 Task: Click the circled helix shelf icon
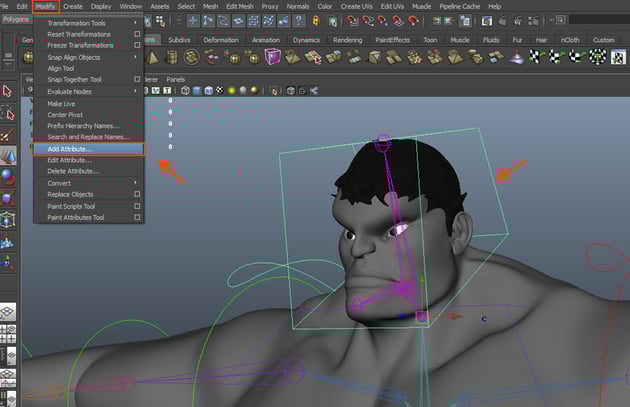(x=191, y=57)
